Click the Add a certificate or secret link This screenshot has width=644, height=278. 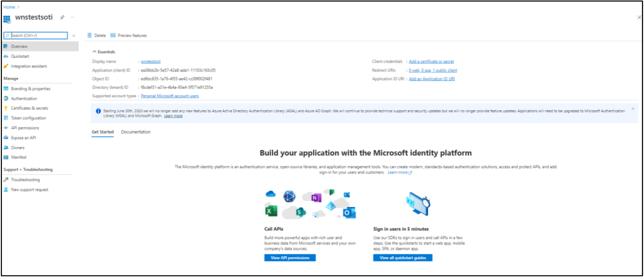click(431, 61)
